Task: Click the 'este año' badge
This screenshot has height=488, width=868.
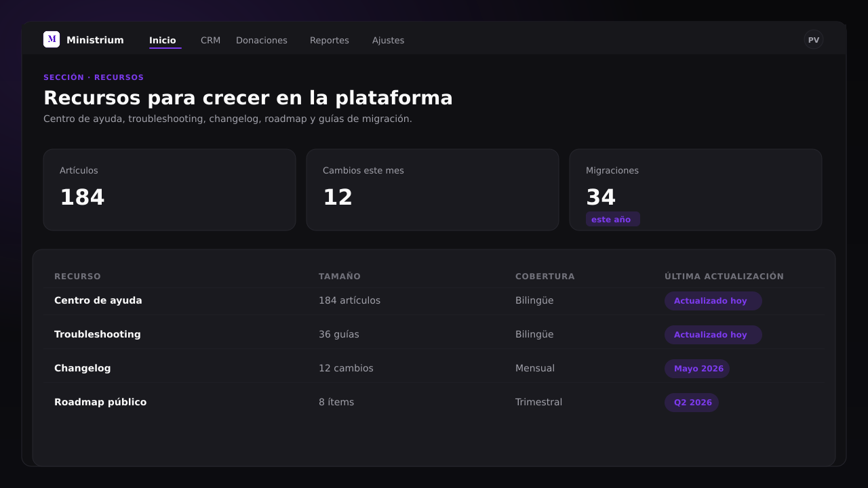Action: point(613,219)
